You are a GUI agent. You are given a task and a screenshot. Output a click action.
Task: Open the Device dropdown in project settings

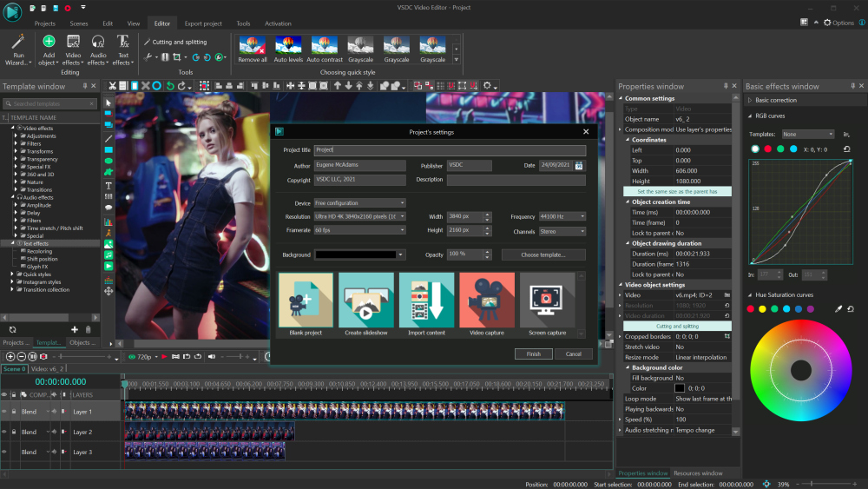(x=360, y=202)
